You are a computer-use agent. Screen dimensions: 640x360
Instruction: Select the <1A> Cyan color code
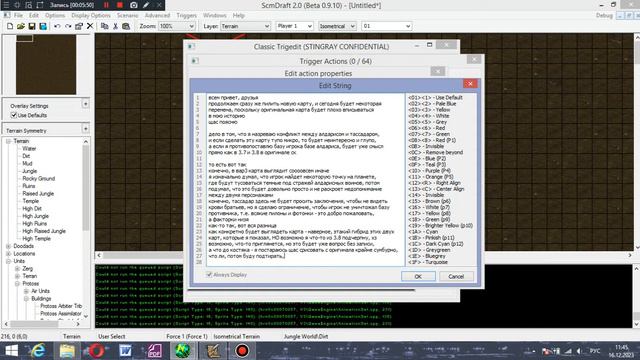[x=423, y=231]
